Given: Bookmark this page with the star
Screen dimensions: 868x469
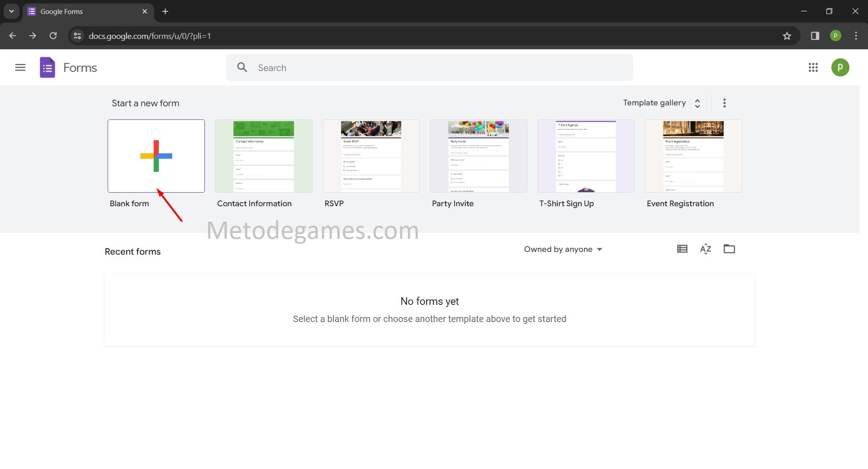Looking at the screenshot, I should coord(787,36).
